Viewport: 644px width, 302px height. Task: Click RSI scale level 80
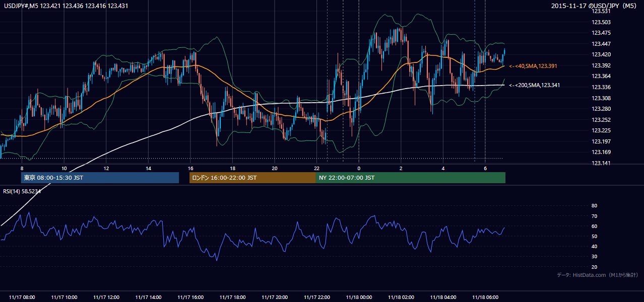pyautogui.click(x=594, y=206)
